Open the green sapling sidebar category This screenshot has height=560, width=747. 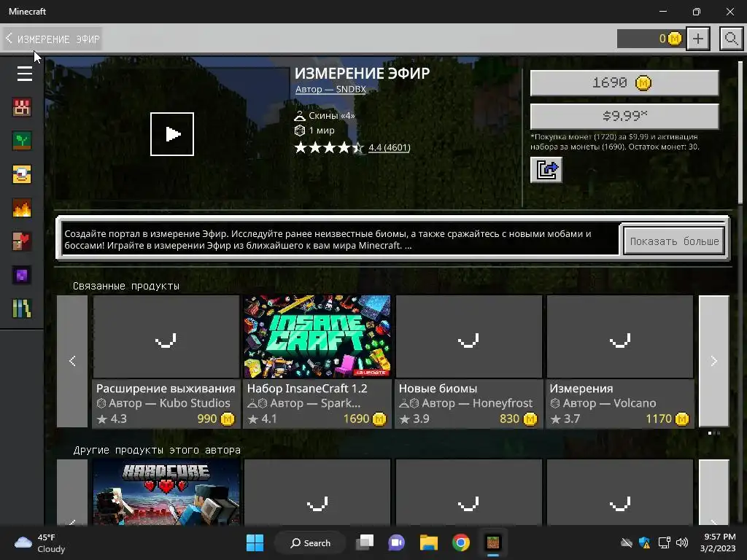click(22, 141)
